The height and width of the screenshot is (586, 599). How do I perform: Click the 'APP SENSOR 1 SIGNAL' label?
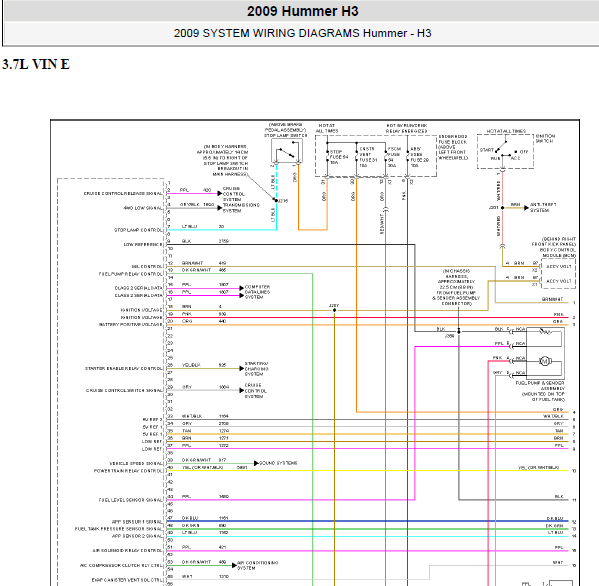(x=137, y=522)
